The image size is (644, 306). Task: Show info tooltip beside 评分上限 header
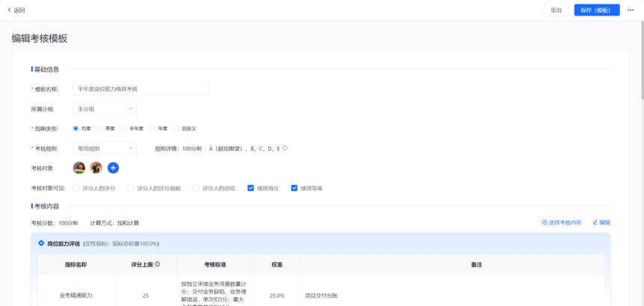click(x=158, y=264)
